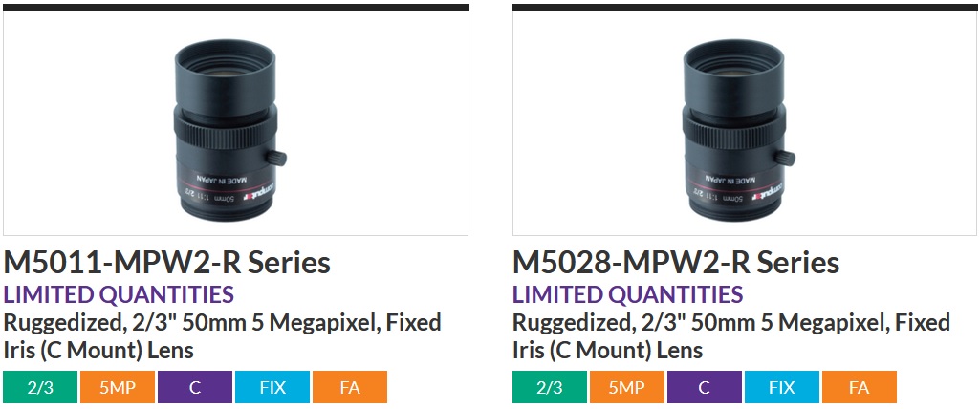980x409 pixels.
Task: Click the Ruggedized lens description for M5028-MPW2-R
Action: (x=730, y=336)
